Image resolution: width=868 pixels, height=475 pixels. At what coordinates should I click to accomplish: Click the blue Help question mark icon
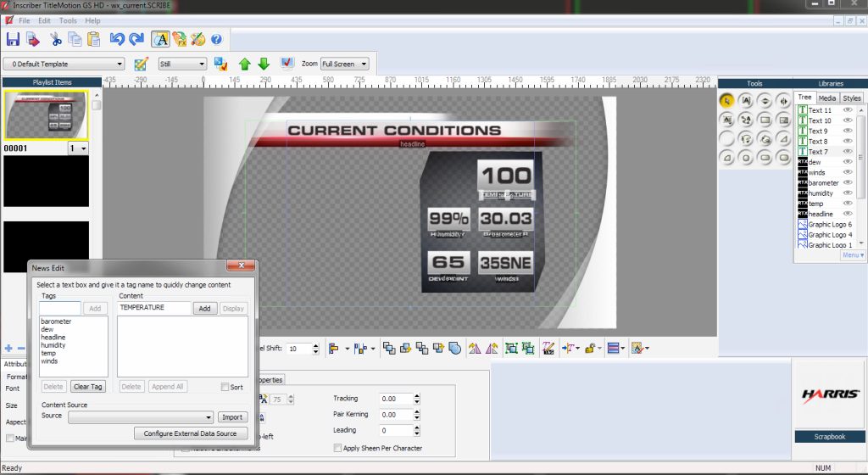(216, 39)
